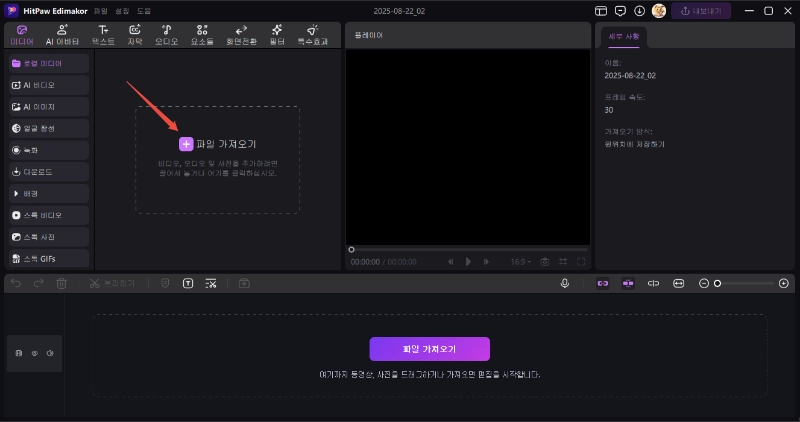Click the HitPaw Edimakor logo icon

(x=11, y=11)
